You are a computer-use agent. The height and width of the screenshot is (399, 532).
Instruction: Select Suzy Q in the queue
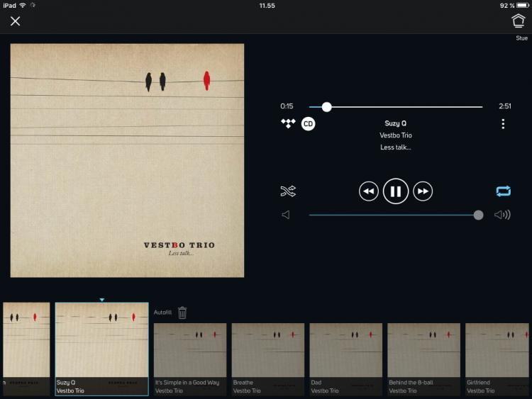click(x=101, y=349)
